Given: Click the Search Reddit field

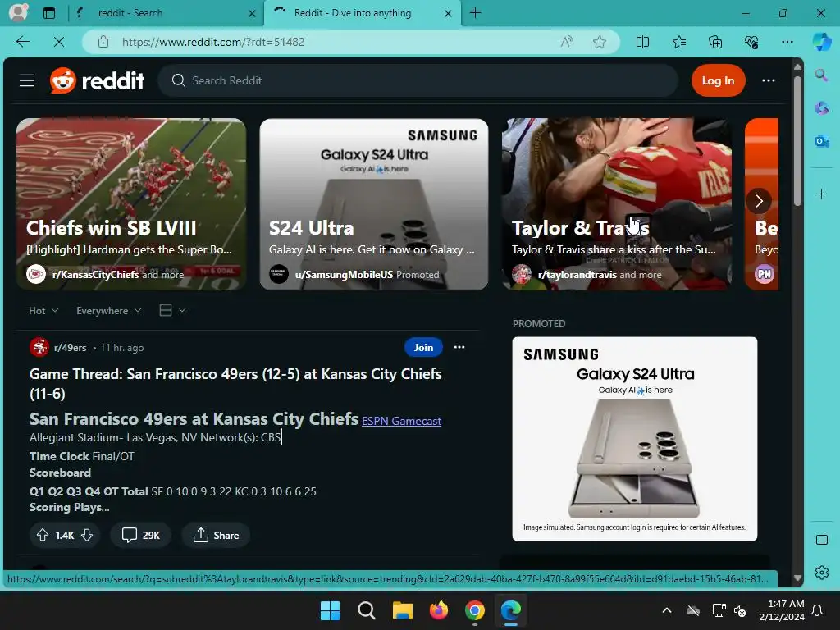Looking at the screenshot, I should pos(418,80).
